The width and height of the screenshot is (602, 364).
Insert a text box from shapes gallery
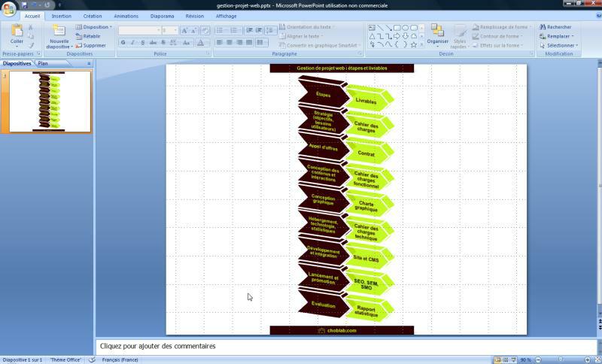coord(372,28)
